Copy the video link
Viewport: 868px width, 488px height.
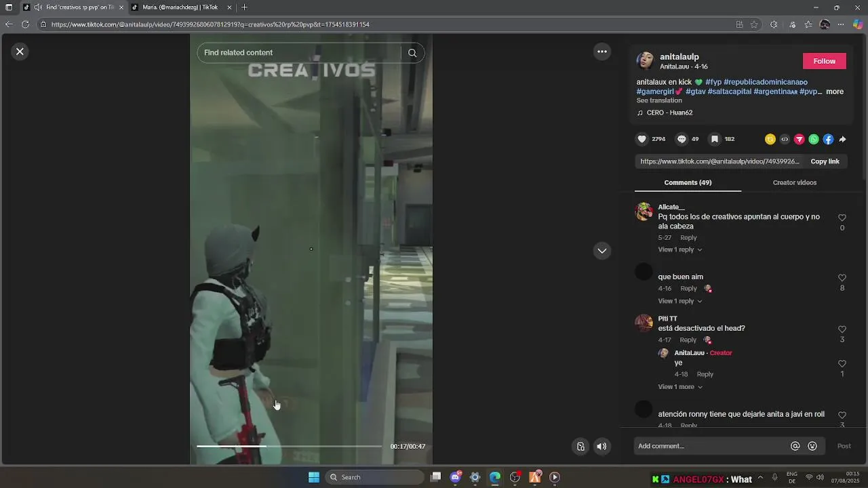[825, 161]
